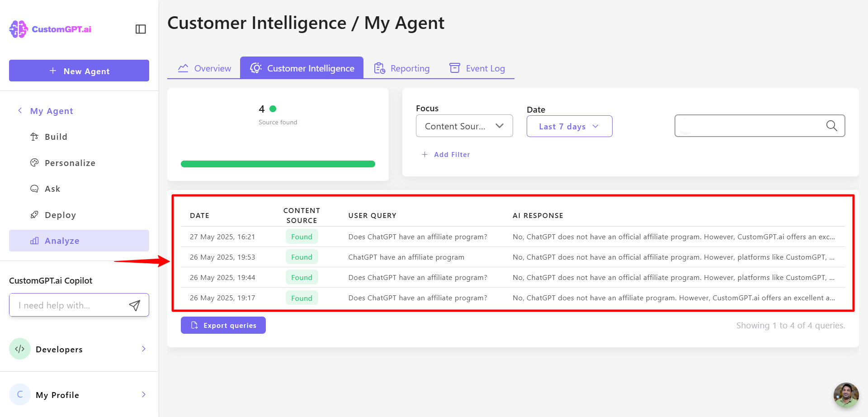This screenshot has height=417, width=868.
Task: Click the date '27 May 2025, 16:21'
Action: [222, 237]
